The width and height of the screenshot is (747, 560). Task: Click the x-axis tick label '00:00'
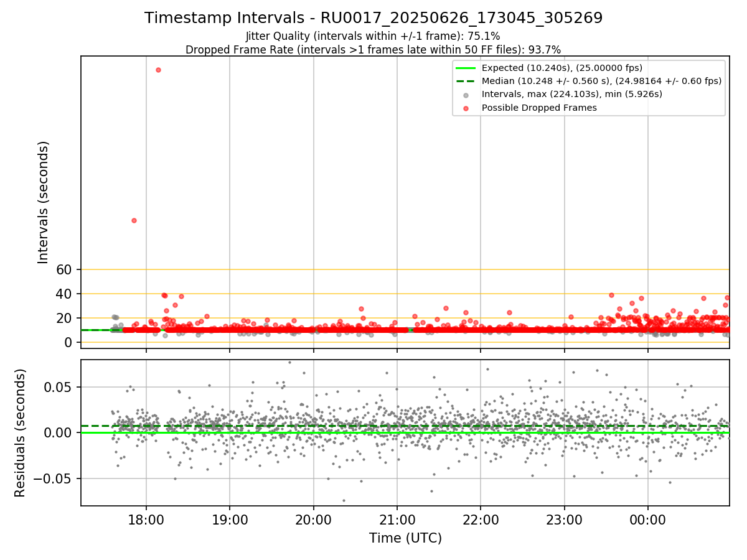coord(648,520)
